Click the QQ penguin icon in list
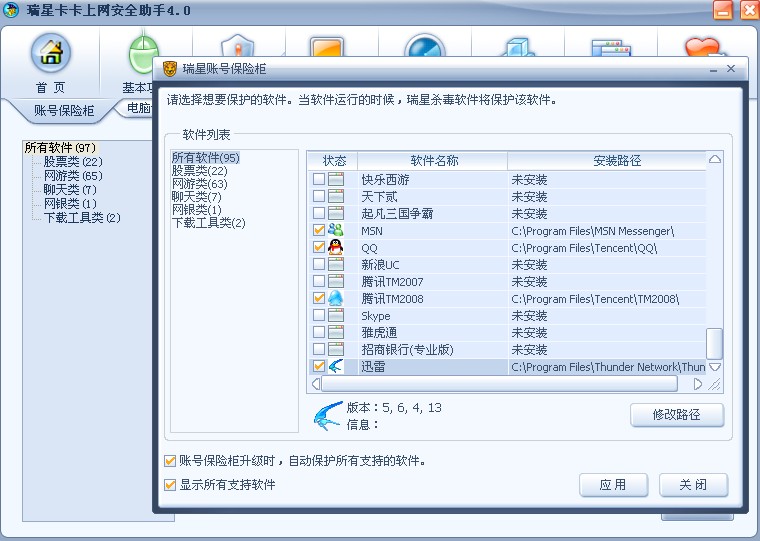This screenshot has width=760, height=541. tap(335, 247)
